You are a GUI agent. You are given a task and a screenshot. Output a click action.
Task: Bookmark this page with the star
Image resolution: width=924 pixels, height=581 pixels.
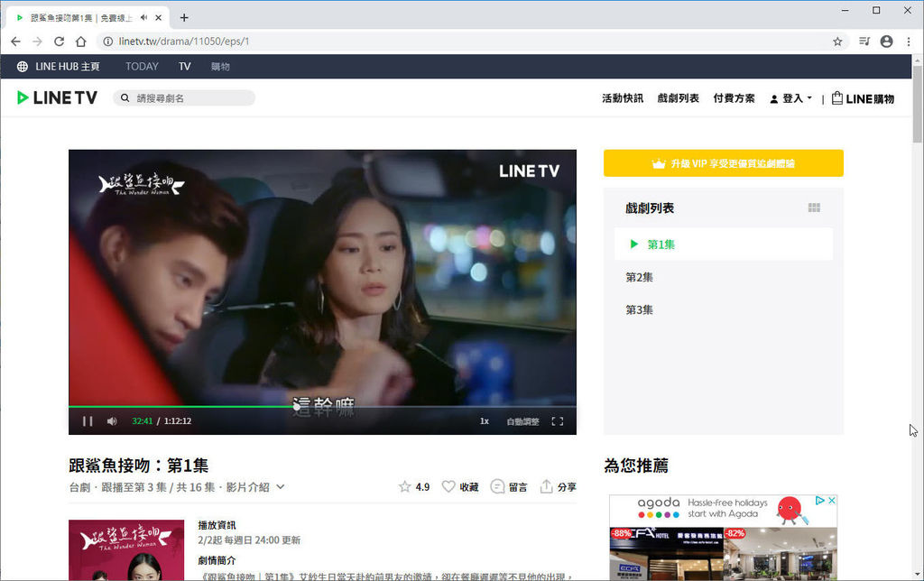[x=837, y=41]
